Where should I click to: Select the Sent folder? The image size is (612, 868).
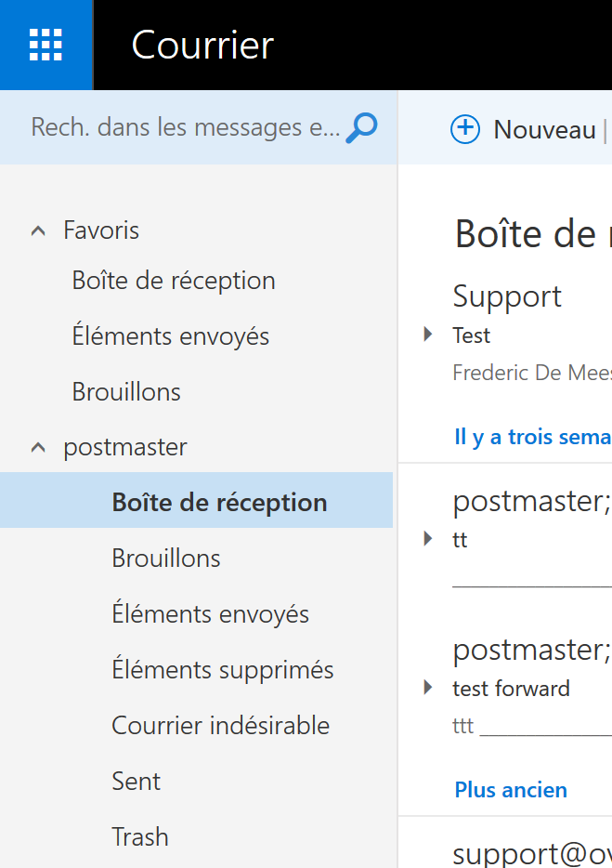click(137, 782)
